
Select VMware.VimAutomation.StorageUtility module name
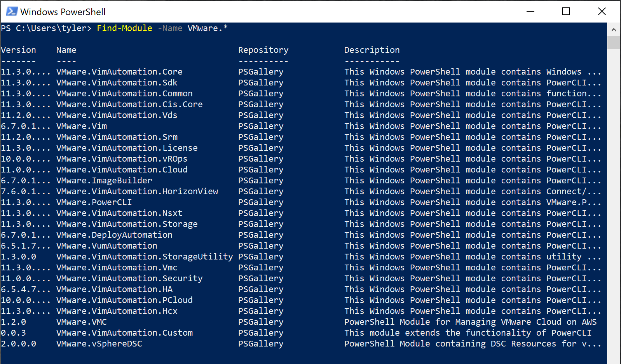click(145, 257)
